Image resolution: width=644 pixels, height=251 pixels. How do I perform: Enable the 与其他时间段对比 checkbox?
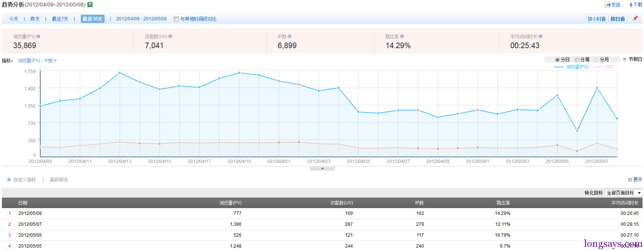(x=176, y=19)
